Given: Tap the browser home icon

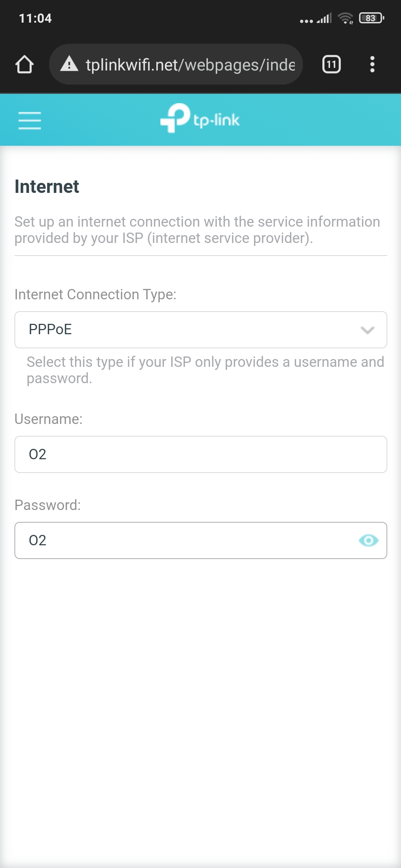Looking at the screenshot, I should pos(25,65).
